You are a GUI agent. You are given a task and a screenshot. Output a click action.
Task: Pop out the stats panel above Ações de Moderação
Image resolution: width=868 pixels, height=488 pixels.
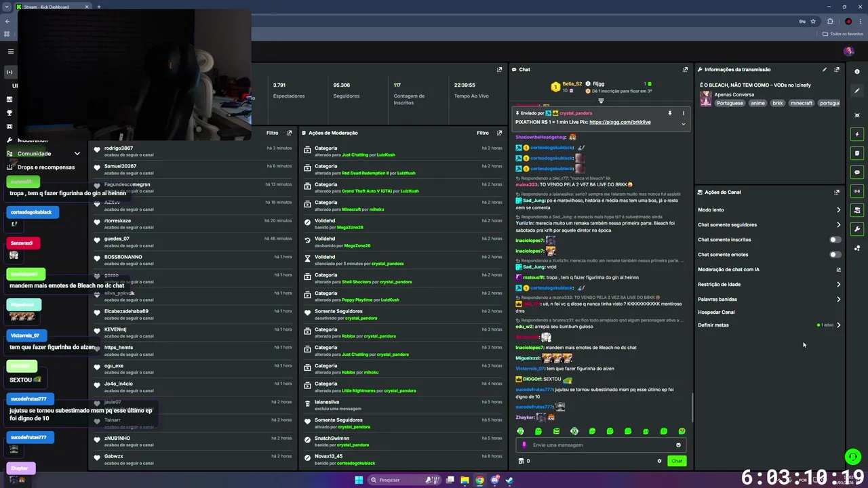tap(499, 69)
